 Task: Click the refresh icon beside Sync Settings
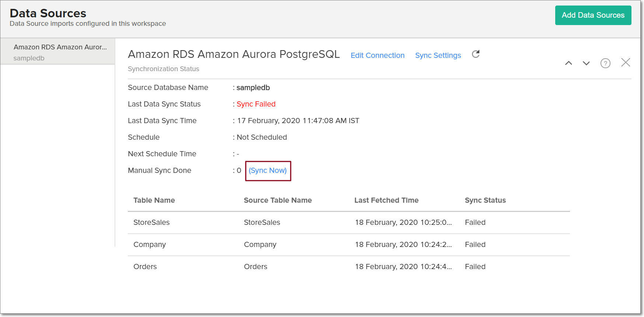(x=476, y=55)
